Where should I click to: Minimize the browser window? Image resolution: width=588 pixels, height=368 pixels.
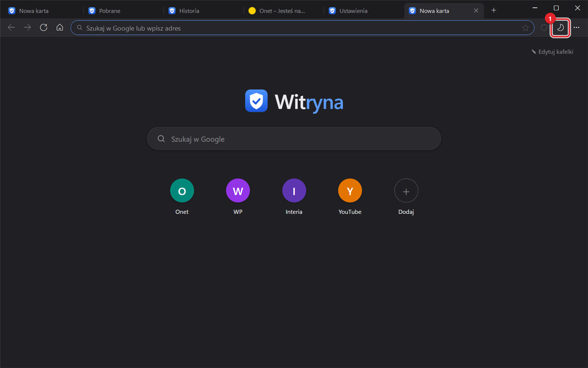535,8
